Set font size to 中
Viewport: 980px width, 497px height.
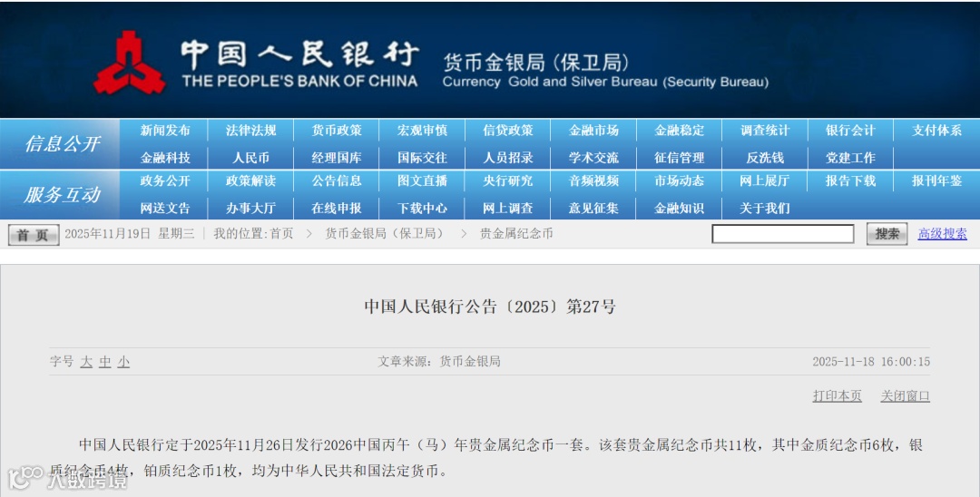pos(105,362)
